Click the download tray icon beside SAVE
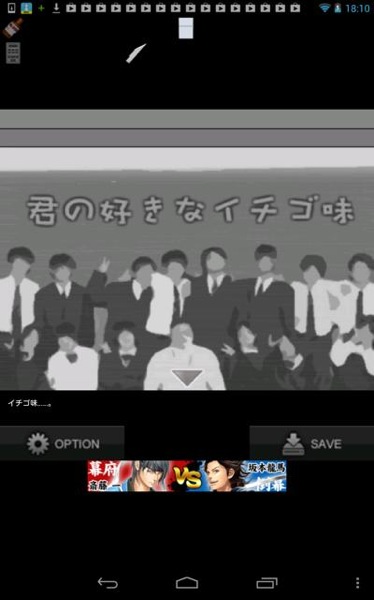Image resolution: width=374 pixels, height=600 pixels. 293,444
